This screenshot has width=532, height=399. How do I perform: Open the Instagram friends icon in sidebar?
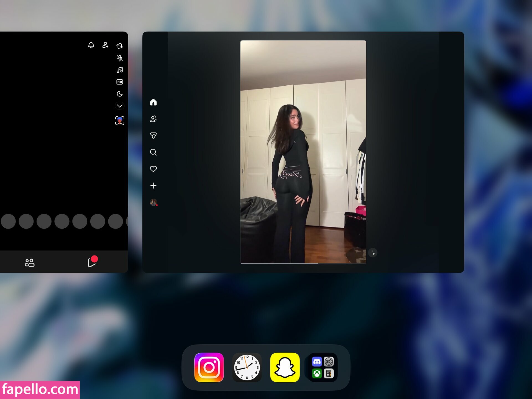[x=153, y=119]
